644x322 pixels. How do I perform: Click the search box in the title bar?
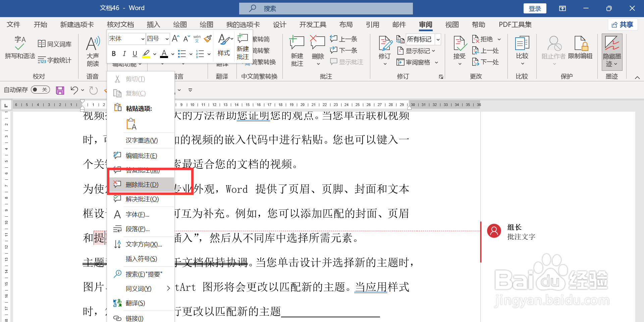(x=326, y=8)
